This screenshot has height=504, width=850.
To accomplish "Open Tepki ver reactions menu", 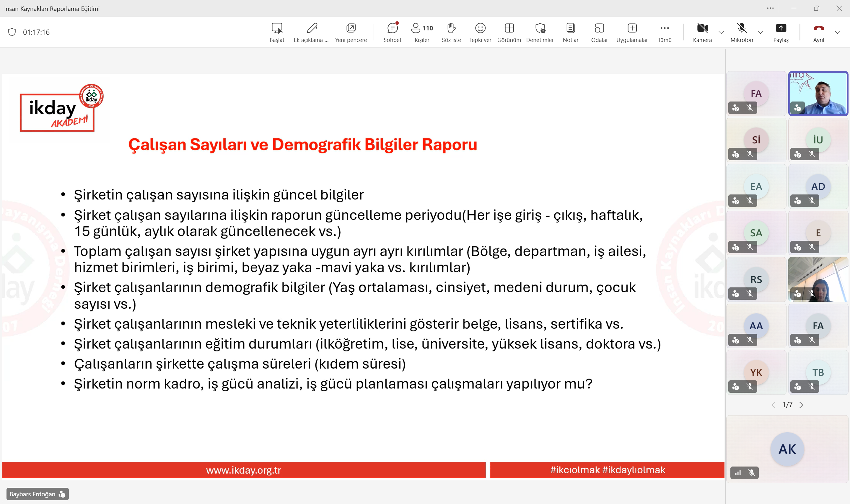I will click(x=480, y=32).
